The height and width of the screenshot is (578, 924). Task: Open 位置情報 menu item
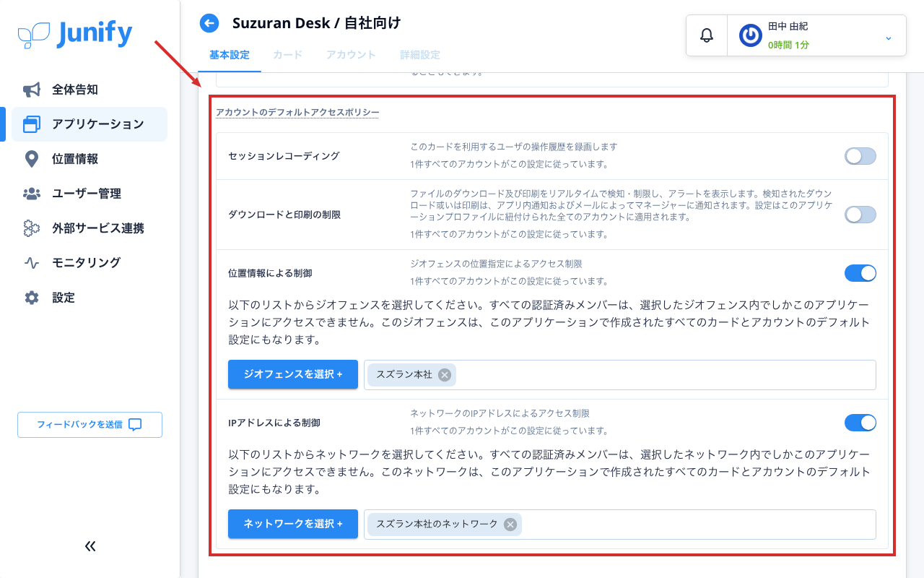tap(90, 159)
